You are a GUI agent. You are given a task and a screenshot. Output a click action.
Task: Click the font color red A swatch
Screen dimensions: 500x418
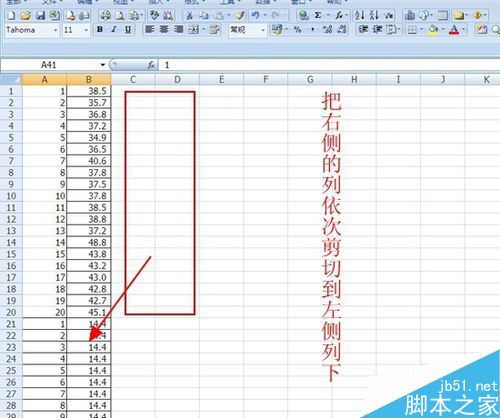[454, 30]
